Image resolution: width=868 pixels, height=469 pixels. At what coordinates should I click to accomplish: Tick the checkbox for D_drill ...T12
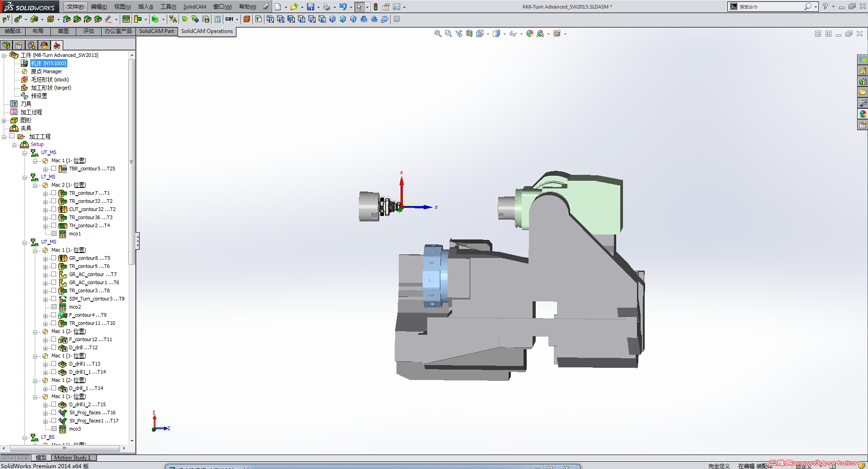pyautogui.click(x=53, y=347)
